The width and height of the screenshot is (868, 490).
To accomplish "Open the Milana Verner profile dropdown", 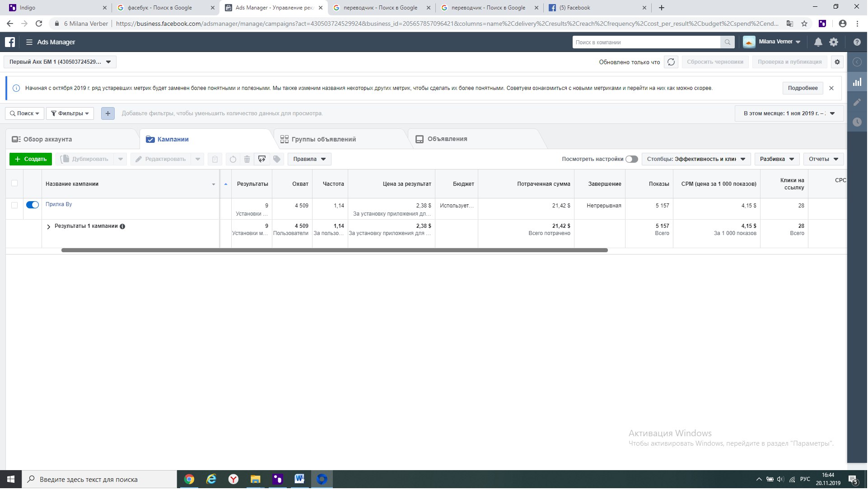I will pos(773,42).
